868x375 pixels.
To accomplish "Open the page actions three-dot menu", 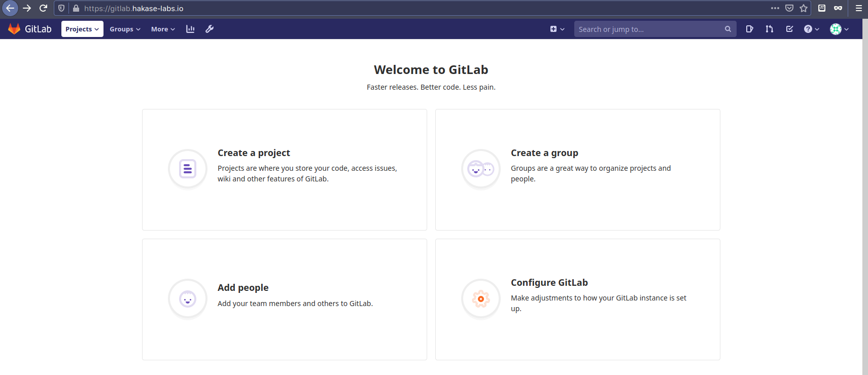I will (x=775, y=8).
